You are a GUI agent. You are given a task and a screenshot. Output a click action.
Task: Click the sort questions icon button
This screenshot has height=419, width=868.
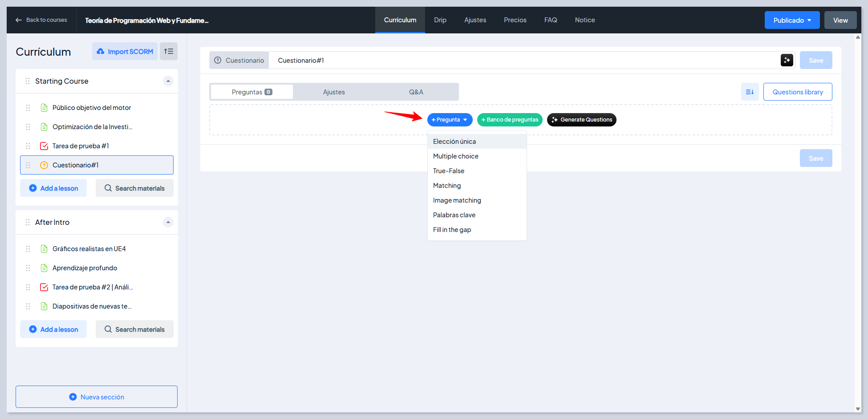tap(750, 92)
